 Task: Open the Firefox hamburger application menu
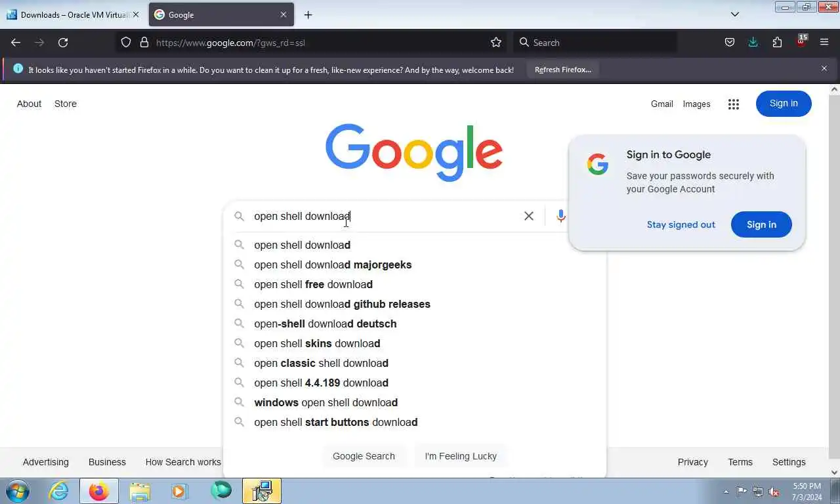[x=824, y=43]
